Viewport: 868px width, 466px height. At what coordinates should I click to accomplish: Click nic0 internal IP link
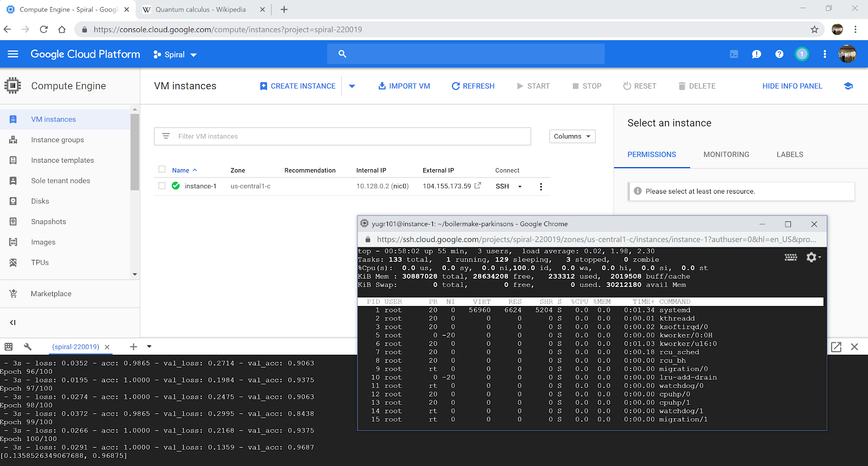tap(400, 186)
